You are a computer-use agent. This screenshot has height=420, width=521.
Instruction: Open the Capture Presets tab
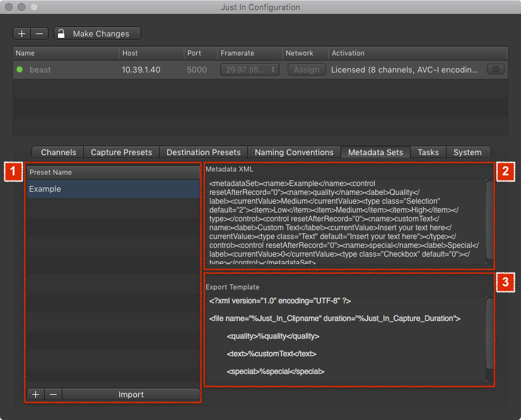point(121,152)
